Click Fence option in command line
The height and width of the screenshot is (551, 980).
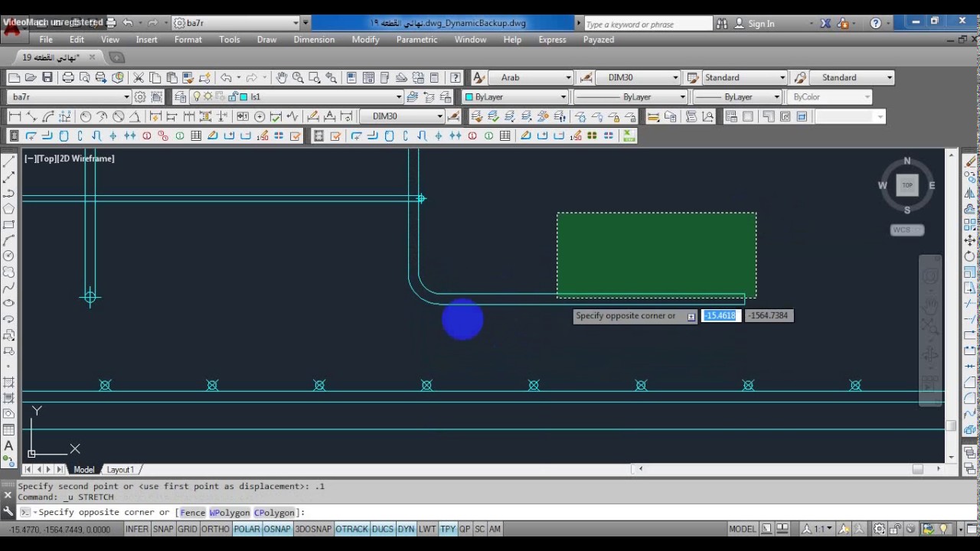(192, 513)
